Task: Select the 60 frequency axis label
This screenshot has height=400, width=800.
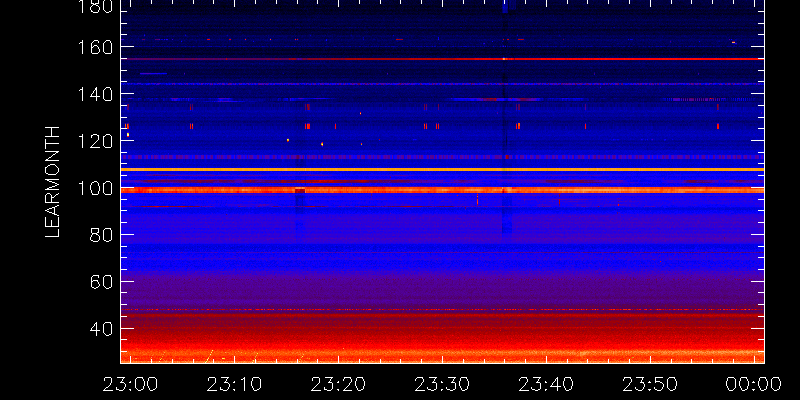Action: [x=102, y=282]
